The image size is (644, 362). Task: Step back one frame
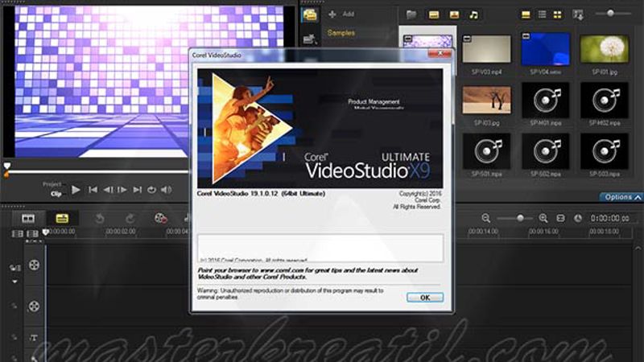(x=108, y=190)
